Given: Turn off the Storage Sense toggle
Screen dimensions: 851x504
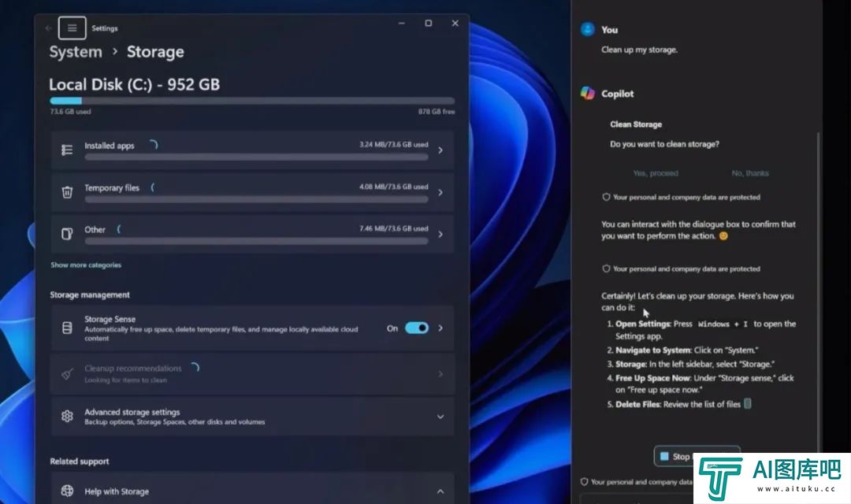Looking at the screenshot, I should pos(417,328).
